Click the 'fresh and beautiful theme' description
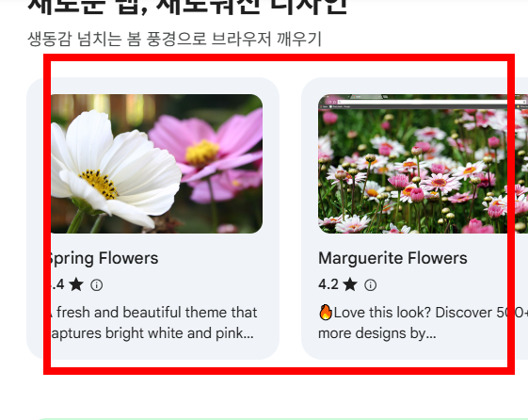 pos(153,323)
